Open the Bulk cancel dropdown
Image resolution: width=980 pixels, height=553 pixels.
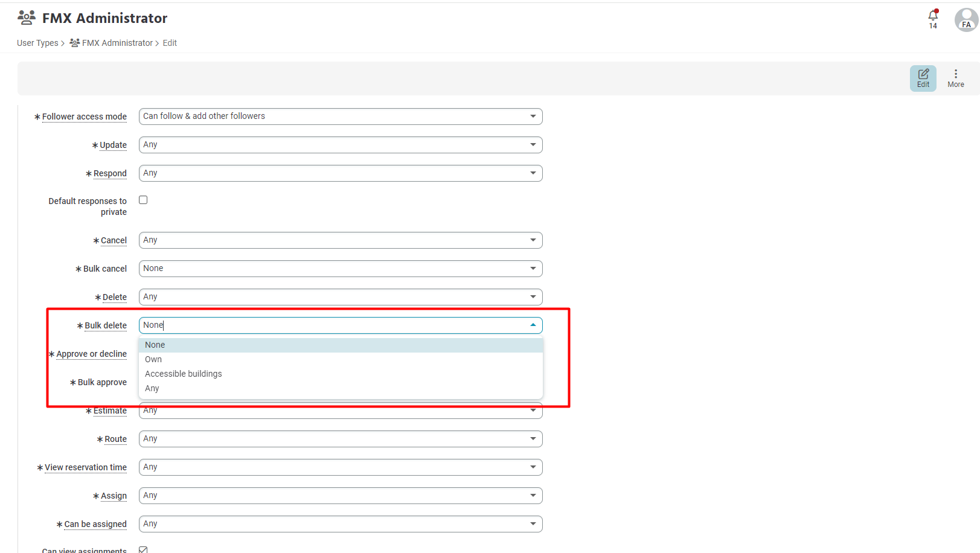(341, 269)
